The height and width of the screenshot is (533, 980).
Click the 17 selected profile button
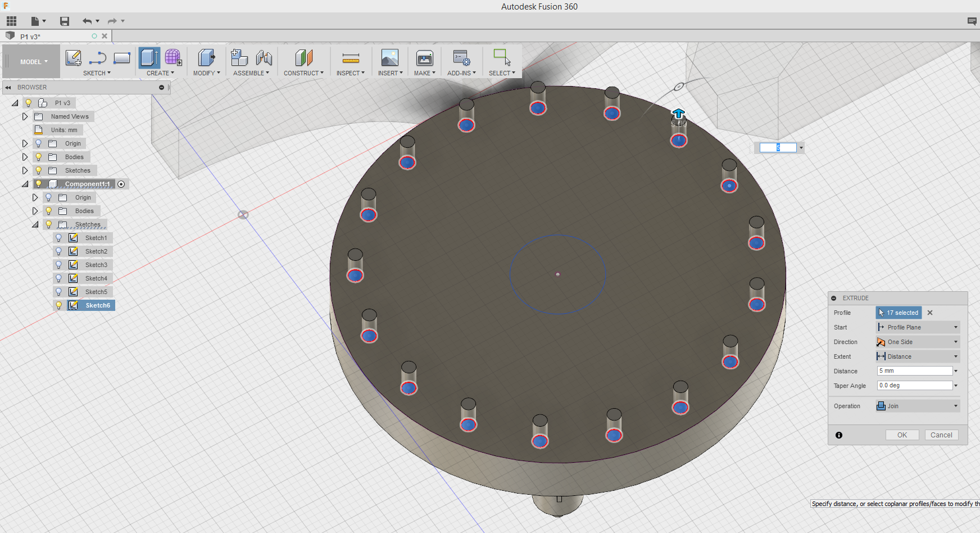pos(899,313)
